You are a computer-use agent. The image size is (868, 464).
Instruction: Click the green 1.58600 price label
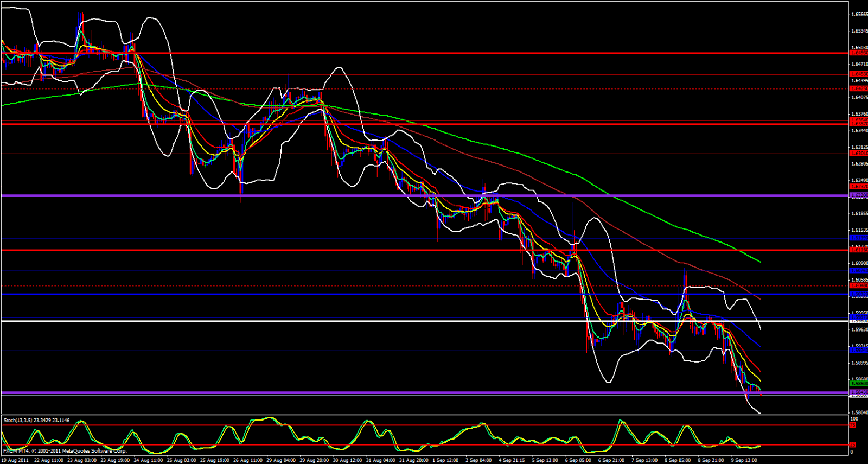(858, 383)
